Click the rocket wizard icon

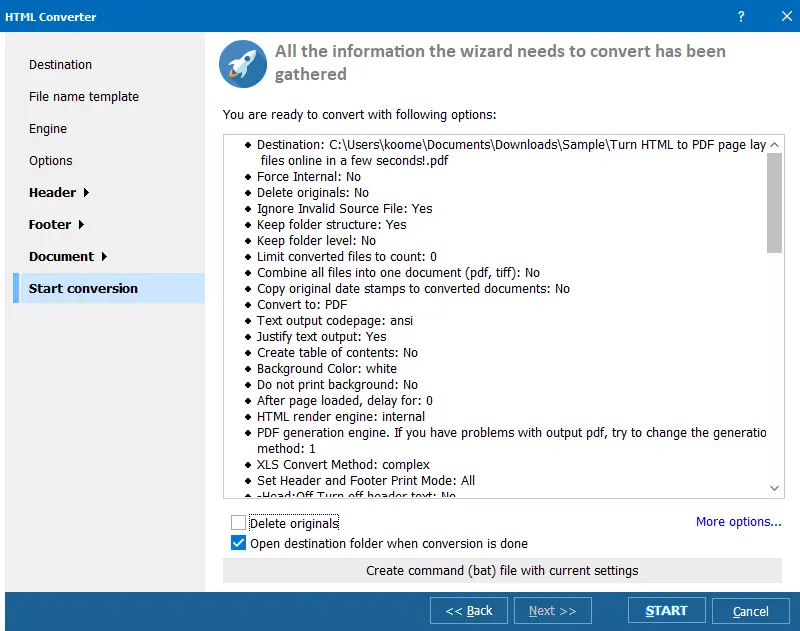click(243, 64)
